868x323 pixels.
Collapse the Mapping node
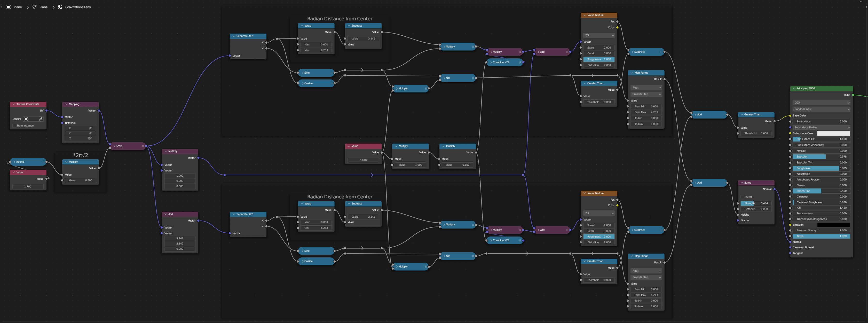coord(66,104)
